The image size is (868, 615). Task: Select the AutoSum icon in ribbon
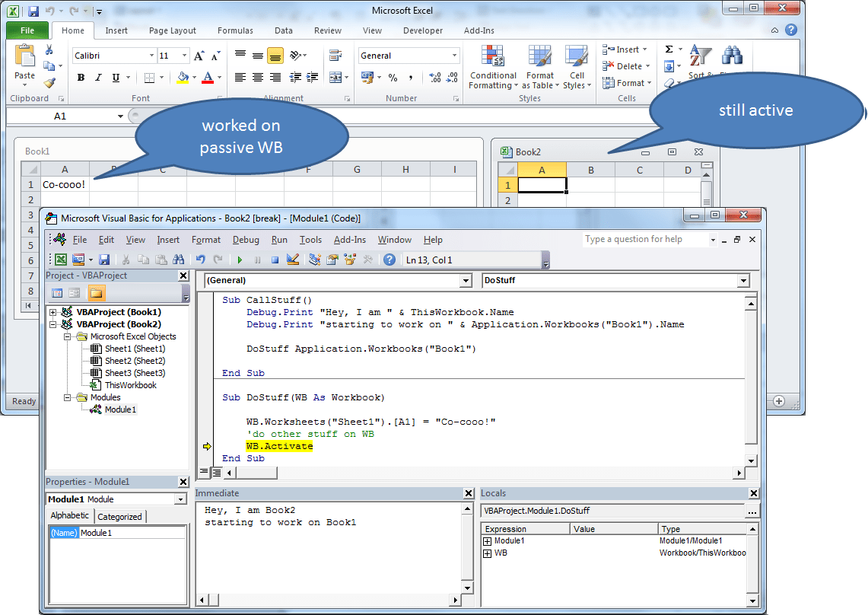669,49
